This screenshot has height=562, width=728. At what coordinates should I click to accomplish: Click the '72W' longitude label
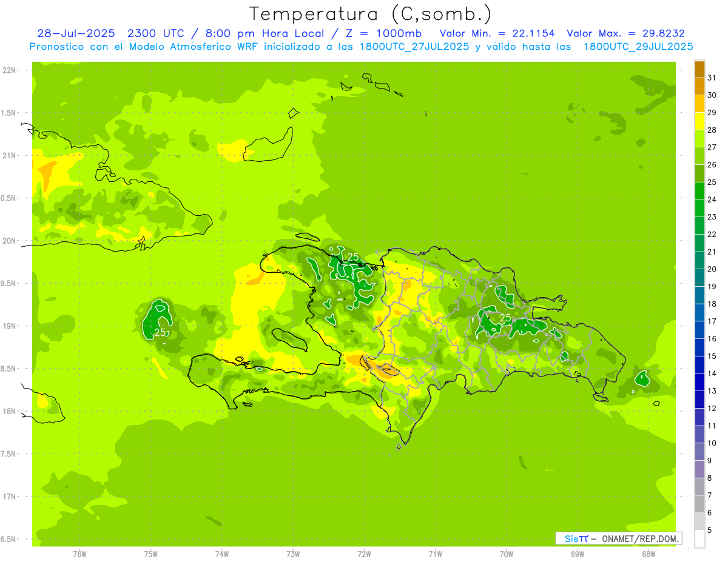coord(364,554)
